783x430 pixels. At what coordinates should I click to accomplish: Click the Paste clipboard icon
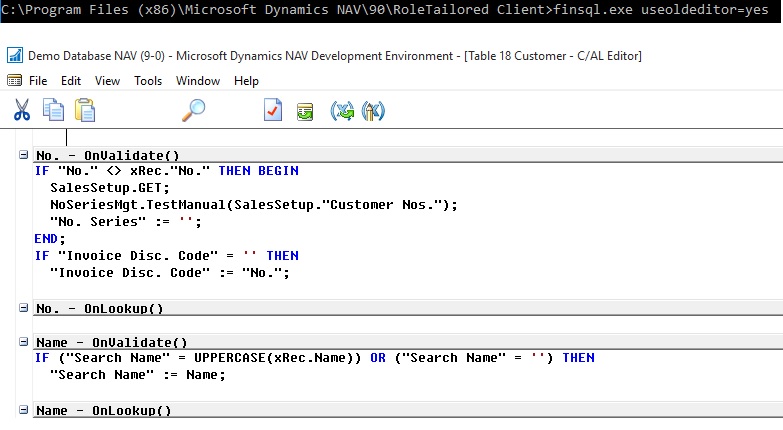click(85, 110)
